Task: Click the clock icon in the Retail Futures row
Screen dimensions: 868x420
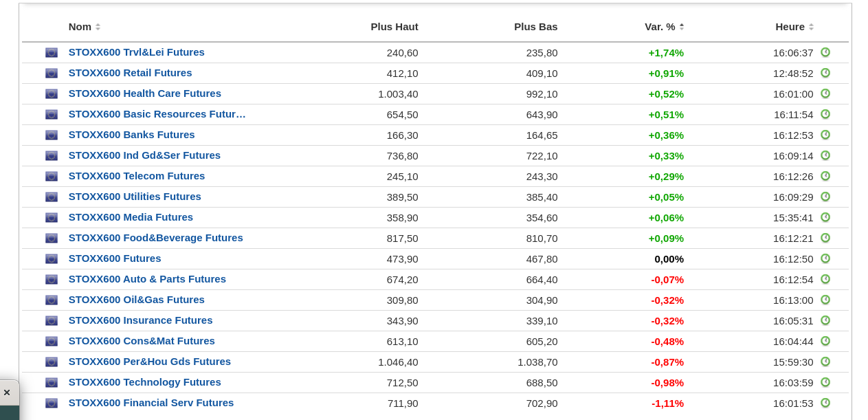Action: [x=825, y=73]
